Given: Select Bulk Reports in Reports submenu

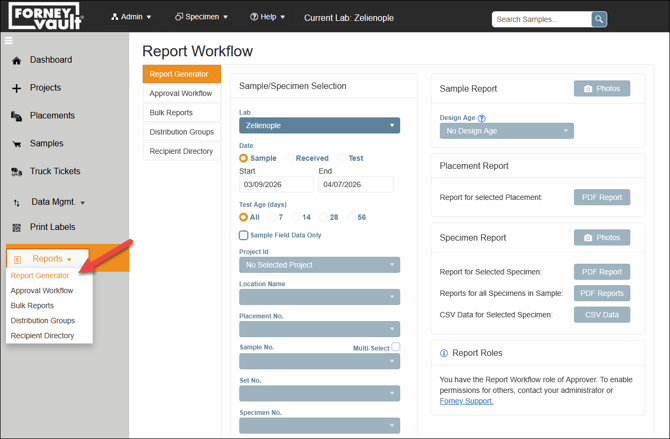Looking at the screenshot, I should tap(33, 306).
